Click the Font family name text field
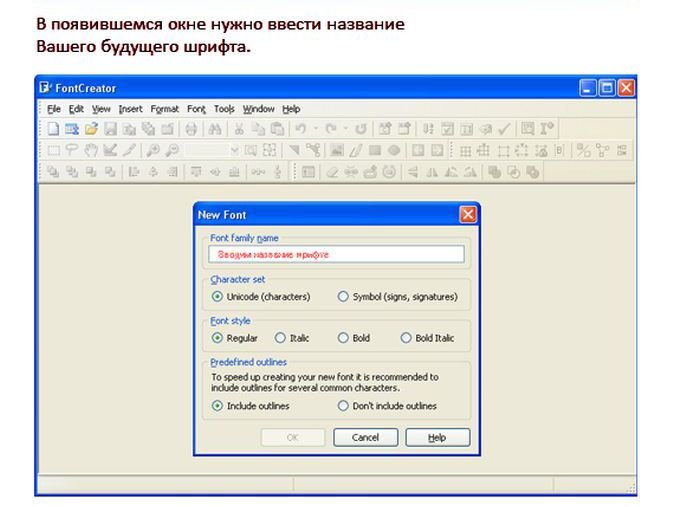This screenshot has height=507, width=700. pyautogui.click(x=336, y=255)
